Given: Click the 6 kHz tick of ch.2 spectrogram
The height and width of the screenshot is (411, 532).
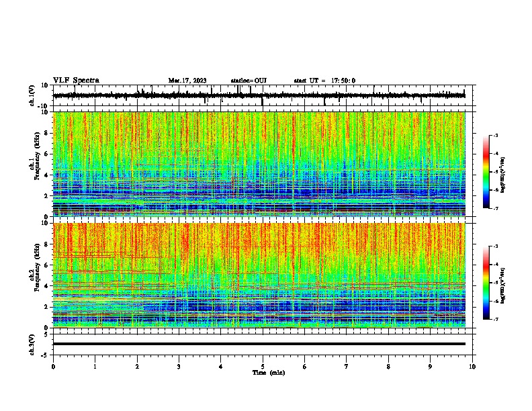Looking at the screenshot, I should pyautogui.click(x=46, y=265).
